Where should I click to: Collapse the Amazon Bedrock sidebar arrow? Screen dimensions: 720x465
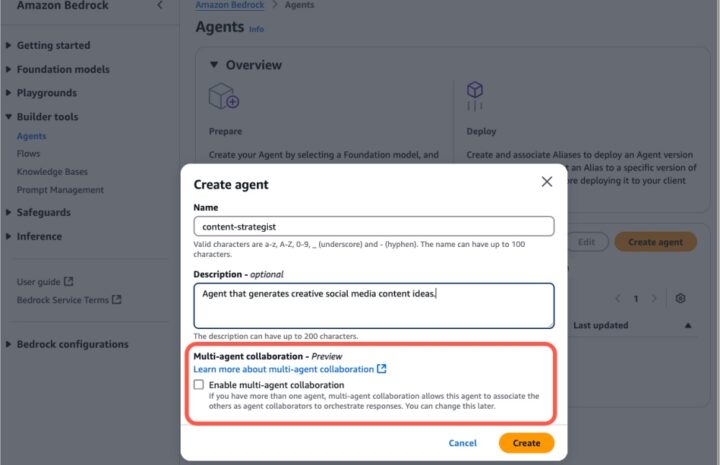pos(160,5)
